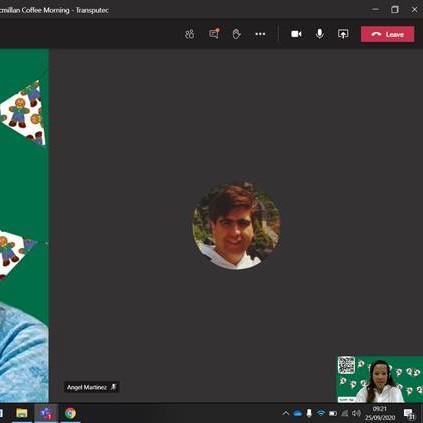Check the battery status icon
This screenshot has width=423, height=423.
(333, 413)
